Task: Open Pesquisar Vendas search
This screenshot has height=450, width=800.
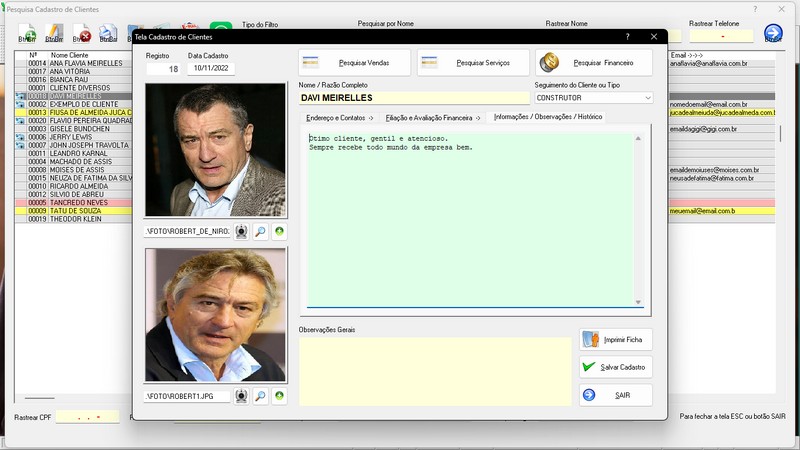Action: click(x=355, y=63)
